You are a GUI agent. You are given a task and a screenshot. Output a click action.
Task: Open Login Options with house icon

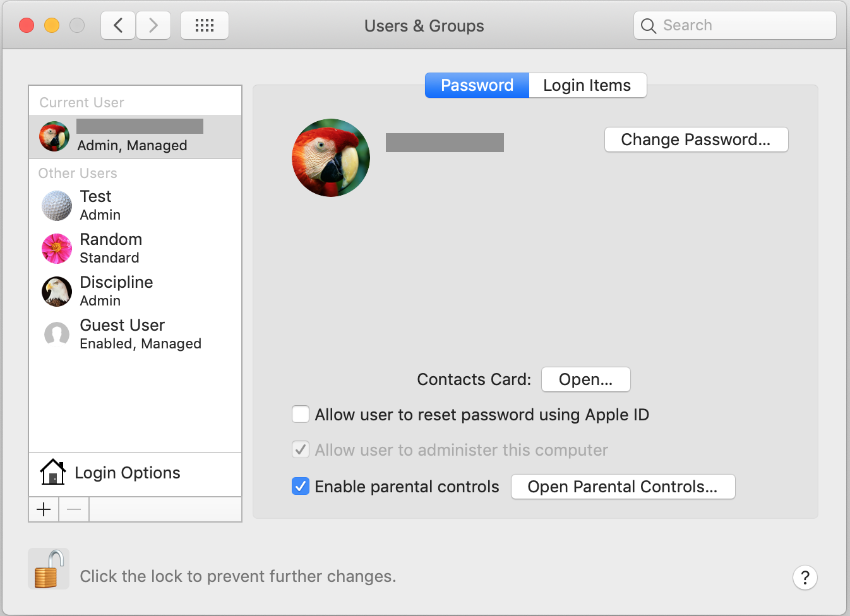(135, 473)
